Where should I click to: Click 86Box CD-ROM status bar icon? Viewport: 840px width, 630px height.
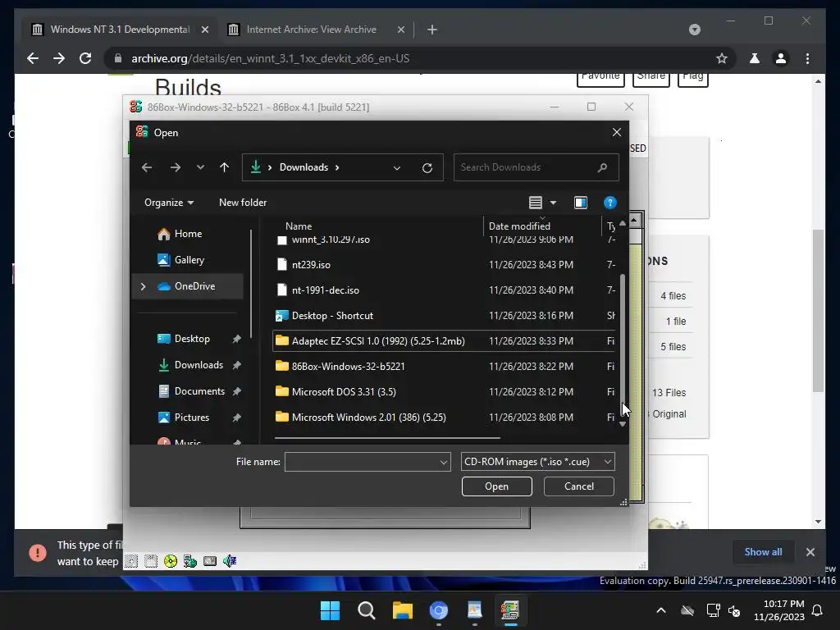[171, 561]
